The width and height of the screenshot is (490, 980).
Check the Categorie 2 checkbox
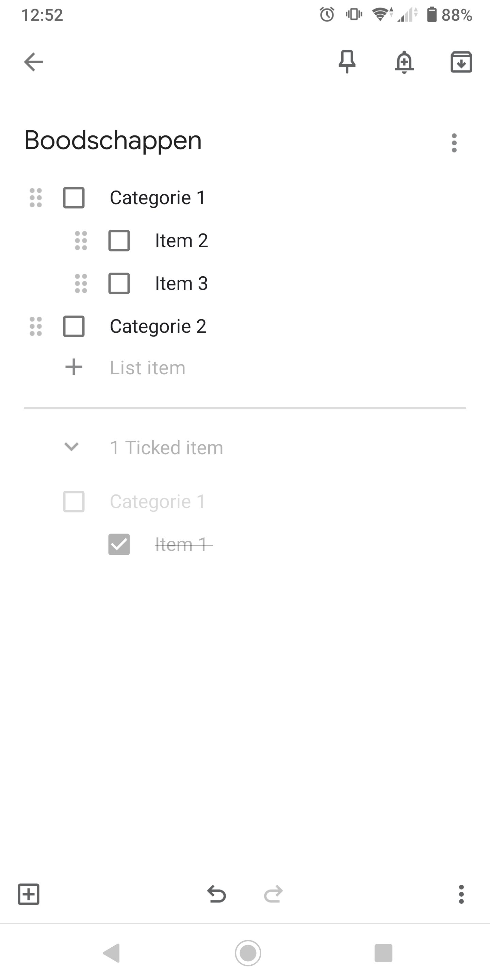(74, 326)
